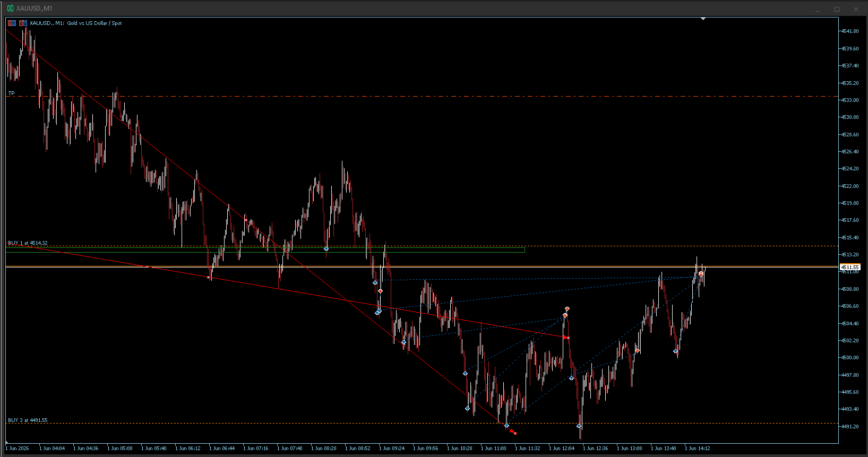
Task: Click the '1 Jun 14:12' time label
Action: (x=698, y=449)
